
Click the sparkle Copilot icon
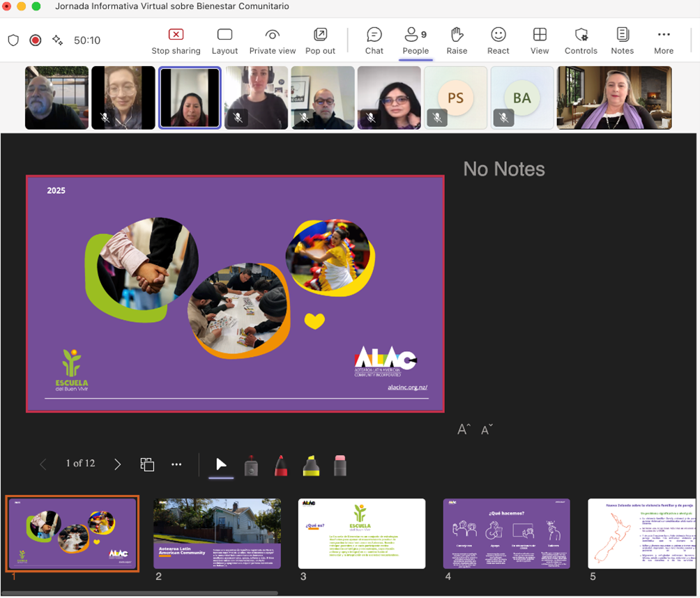click(x=57, y=40)
